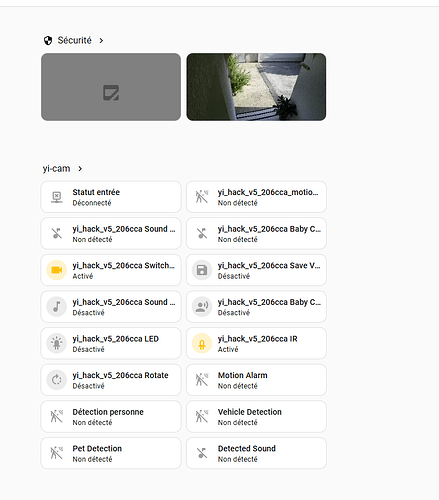Open the entrance camera snapshot thumbnail
The height and width of the screenshot is (500, 439).
(256, 87)
